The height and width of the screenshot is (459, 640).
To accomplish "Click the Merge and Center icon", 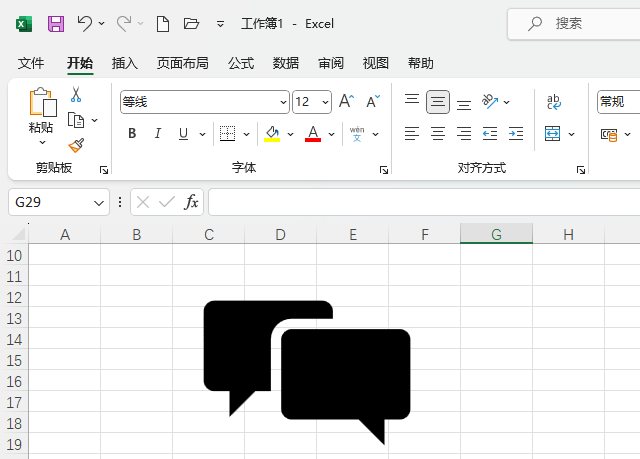I will coord(553,133).
